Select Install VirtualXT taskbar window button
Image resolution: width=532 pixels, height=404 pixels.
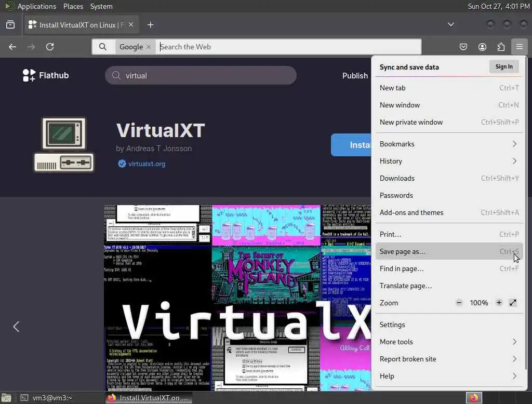tap(149, 398)
